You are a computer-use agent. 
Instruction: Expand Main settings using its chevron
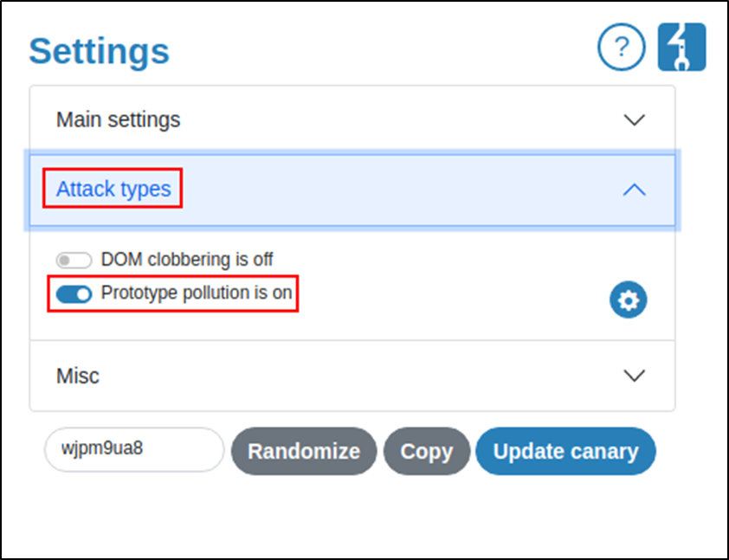click(635, 119)
